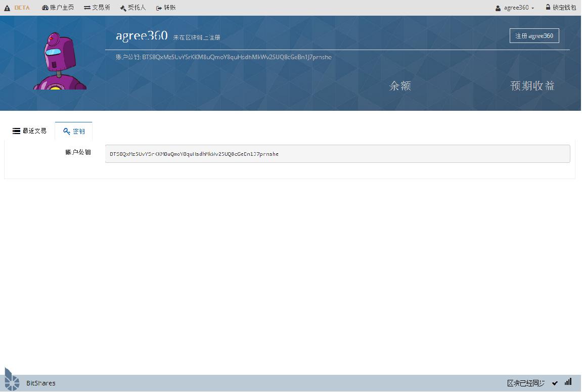Click the 预期收益 expected yield heading
Image resolution: width=582 pixels, height=392 pixels.
[532, 86]
